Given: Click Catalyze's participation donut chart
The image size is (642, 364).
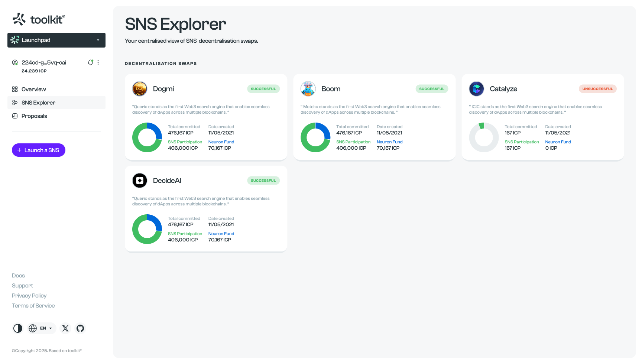Looking at the screenshot, I should pyautogui.click(x=484, y=137).
